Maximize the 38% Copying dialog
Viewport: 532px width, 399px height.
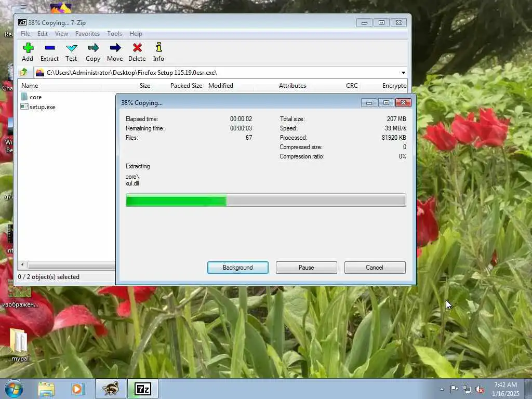(386, 102)
